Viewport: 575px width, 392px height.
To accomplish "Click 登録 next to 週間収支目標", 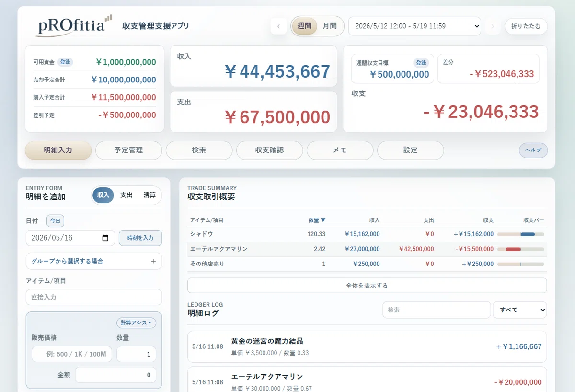I will (x=421, y=63).
